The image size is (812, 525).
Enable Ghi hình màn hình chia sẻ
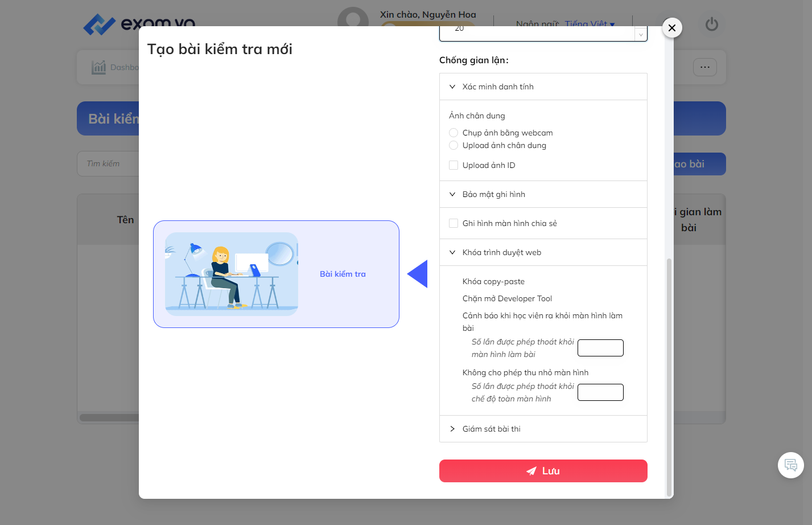coord(454,223)
